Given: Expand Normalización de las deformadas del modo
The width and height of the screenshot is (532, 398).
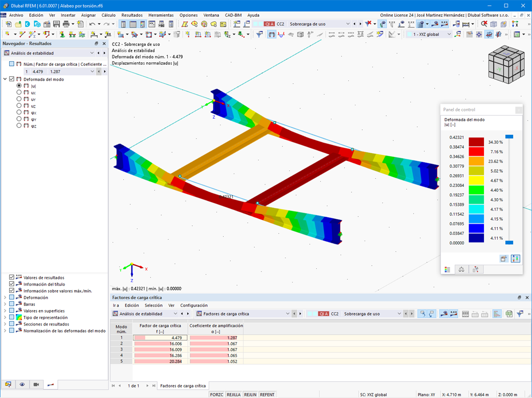Looking at the screenshot, I should [5, 331].
